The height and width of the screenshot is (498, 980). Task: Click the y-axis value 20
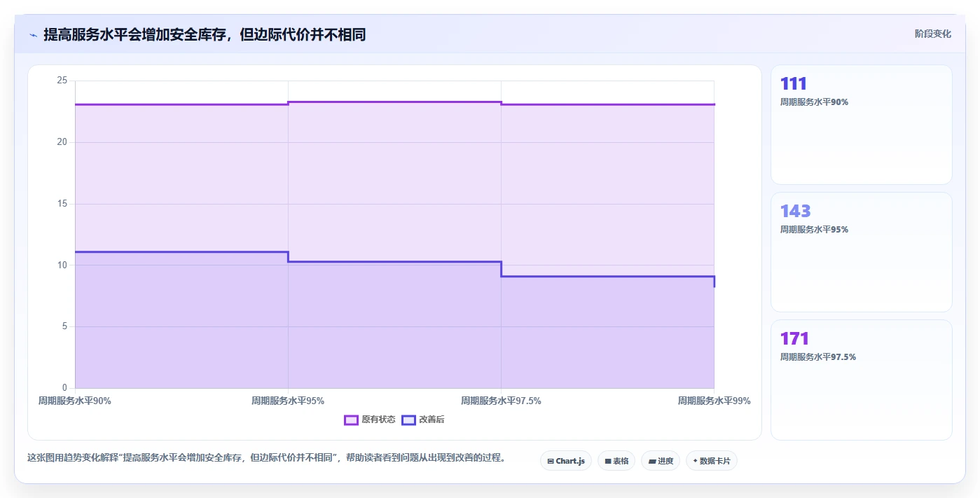[x=62, y=142]
